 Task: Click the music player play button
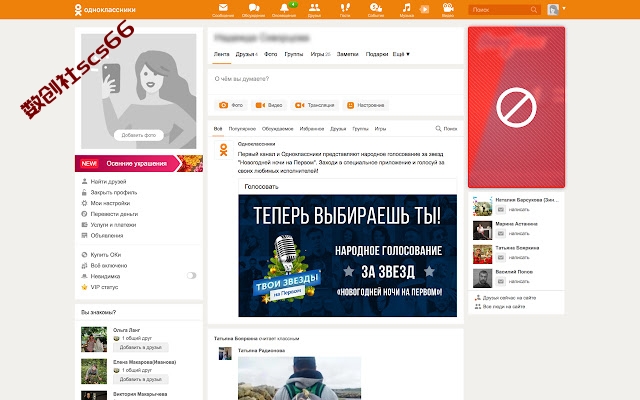pos(424,9)
